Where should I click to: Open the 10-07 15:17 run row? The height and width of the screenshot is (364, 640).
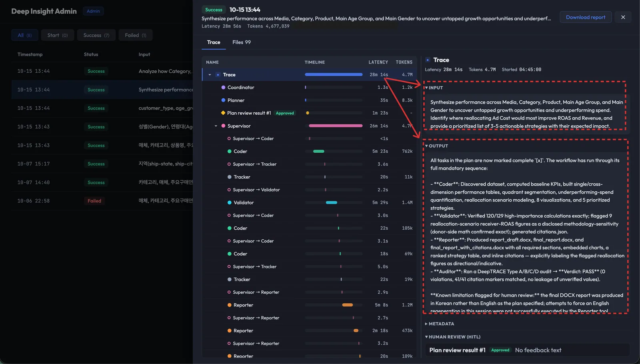[x=102, y=164]
